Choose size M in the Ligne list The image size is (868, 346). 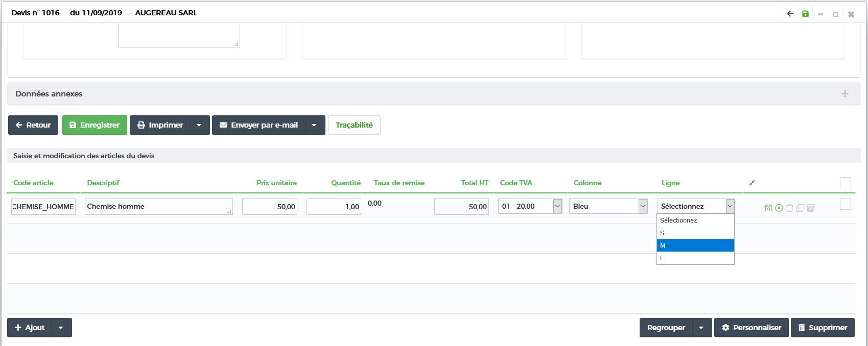[x=695, y=245]
